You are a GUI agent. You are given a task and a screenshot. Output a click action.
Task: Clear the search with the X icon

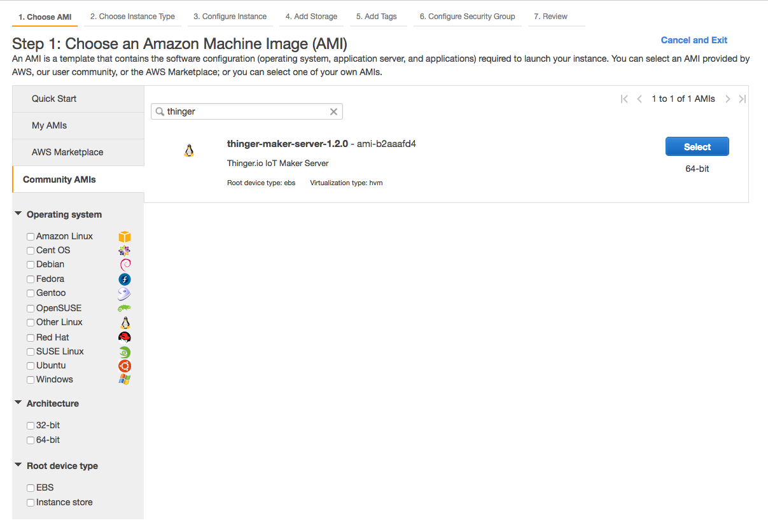tap(333, 111)
